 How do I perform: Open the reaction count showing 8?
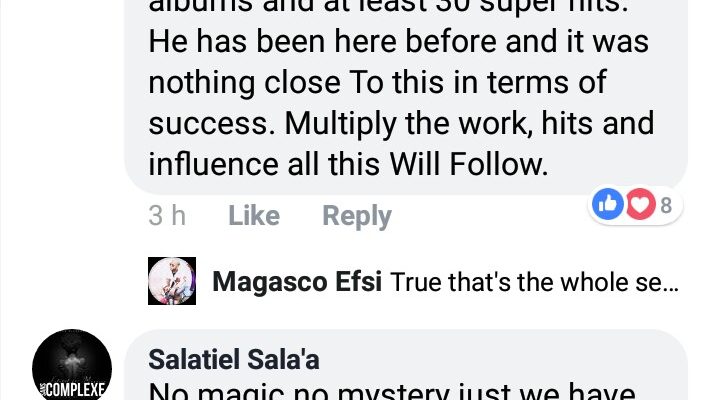click(x=666, y=205)
